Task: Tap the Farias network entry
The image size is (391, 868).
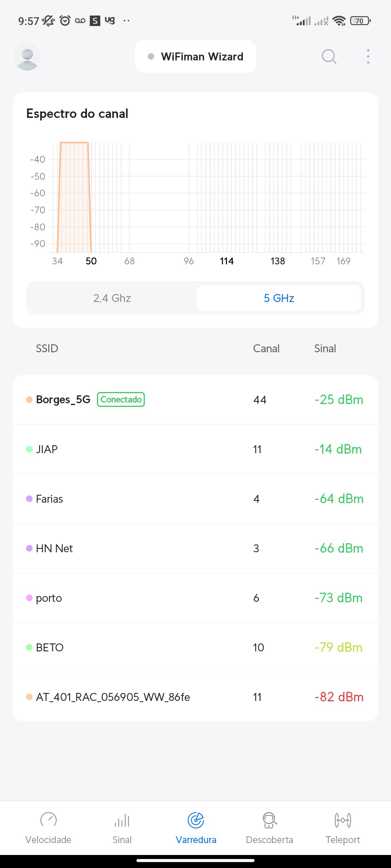Action: point(195,499)
